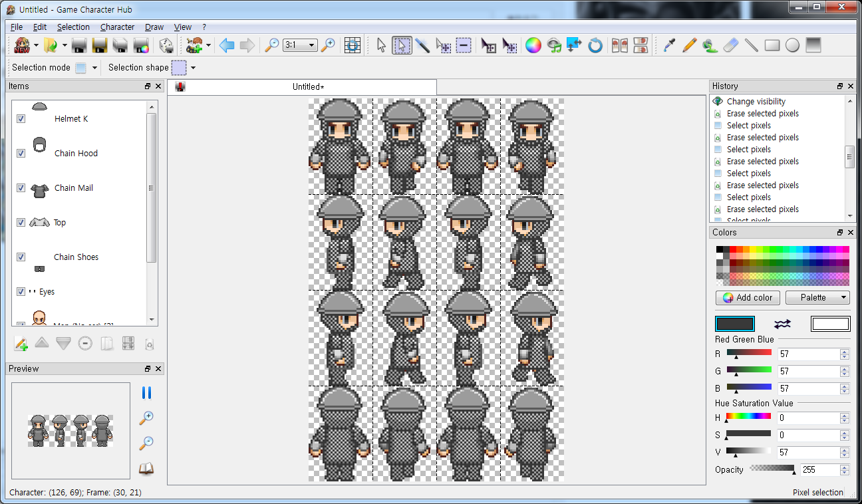Switch to the Untitled* document tab

(303, 87)
